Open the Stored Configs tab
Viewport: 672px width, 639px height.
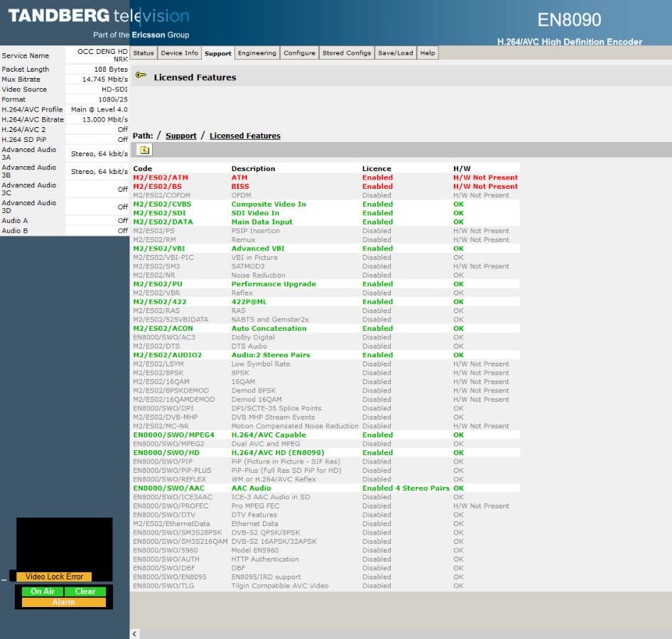(347, 53)
